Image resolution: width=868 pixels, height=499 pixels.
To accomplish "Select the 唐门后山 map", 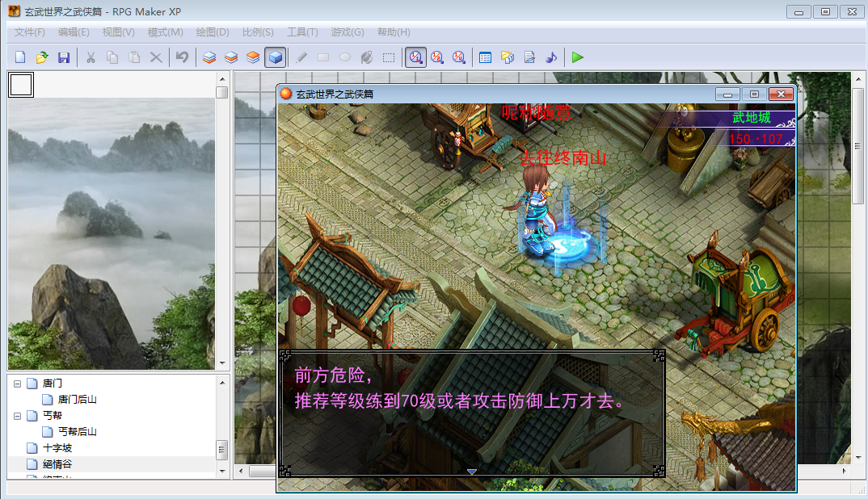I will tap(77, 400).
